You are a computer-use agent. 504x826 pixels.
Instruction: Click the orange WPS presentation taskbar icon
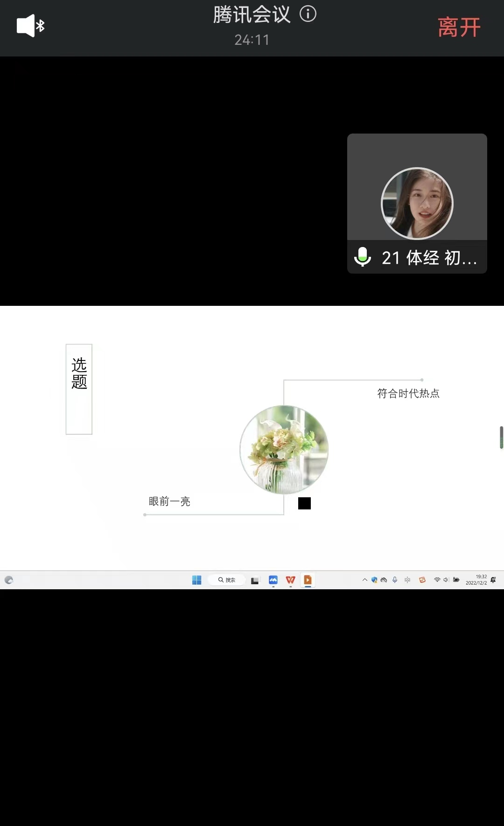coord(308,580)
